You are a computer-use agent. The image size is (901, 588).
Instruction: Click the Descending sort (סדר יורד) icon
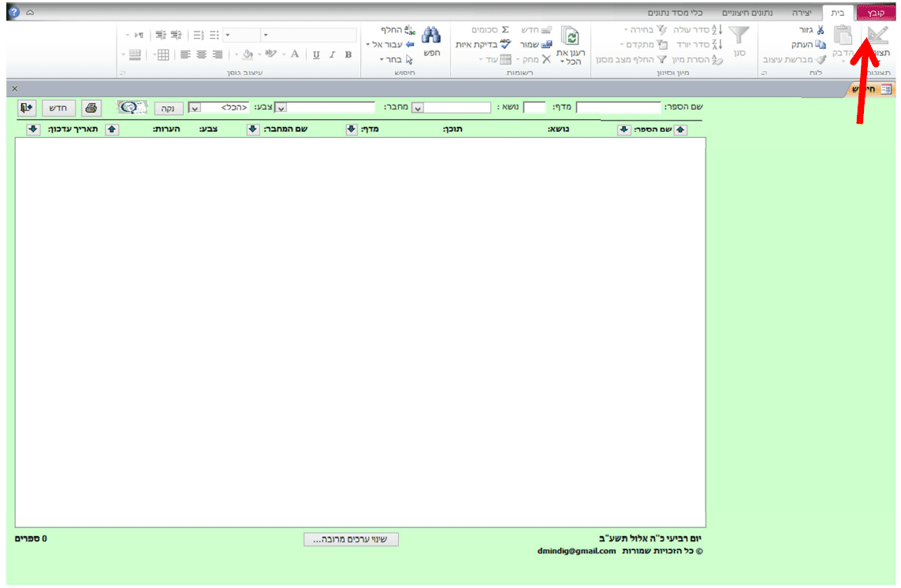[717, 44]
